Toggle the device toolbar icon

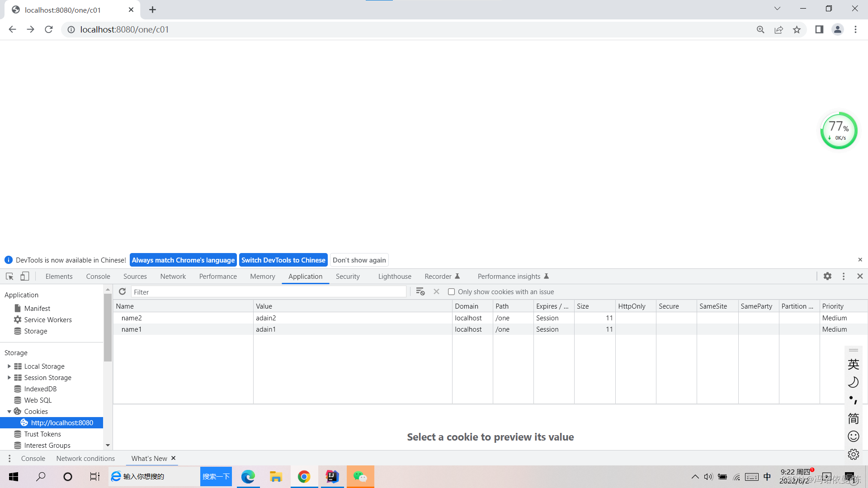point(25,276)
